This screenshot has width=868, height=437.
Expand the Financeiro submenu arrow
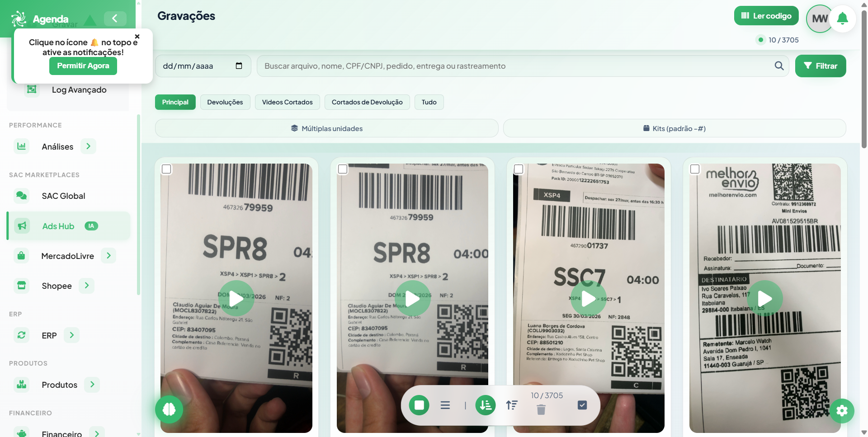pos(97,433)
